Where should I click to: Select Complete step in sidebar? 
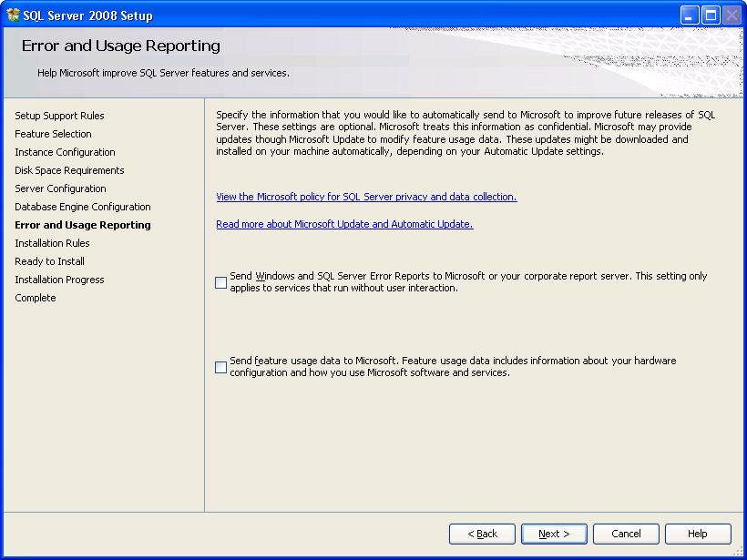click(x=36, y=298)
